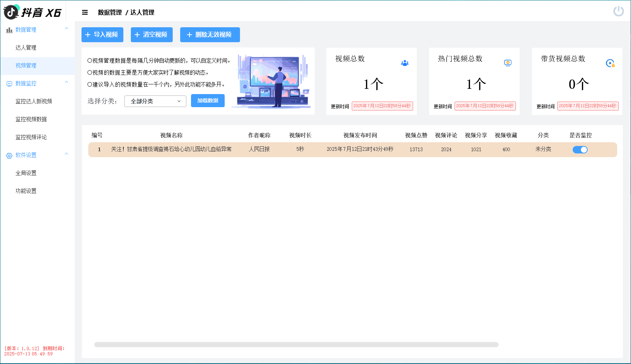Click the 视频名称 column header
631x364 pixels.
click(x=172, y=136)
